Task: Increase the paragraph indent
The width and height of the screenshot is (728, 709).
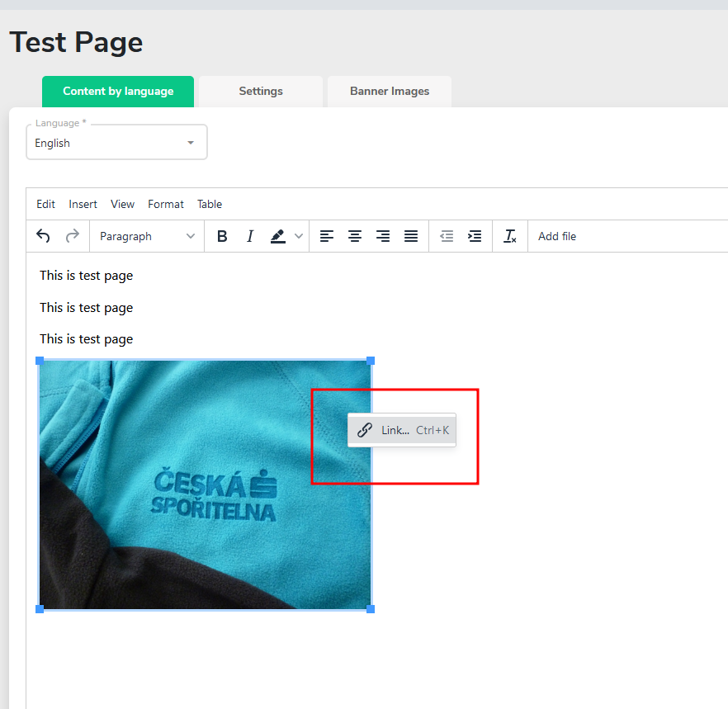Action: pyautogui.click(x=475, y=236)
